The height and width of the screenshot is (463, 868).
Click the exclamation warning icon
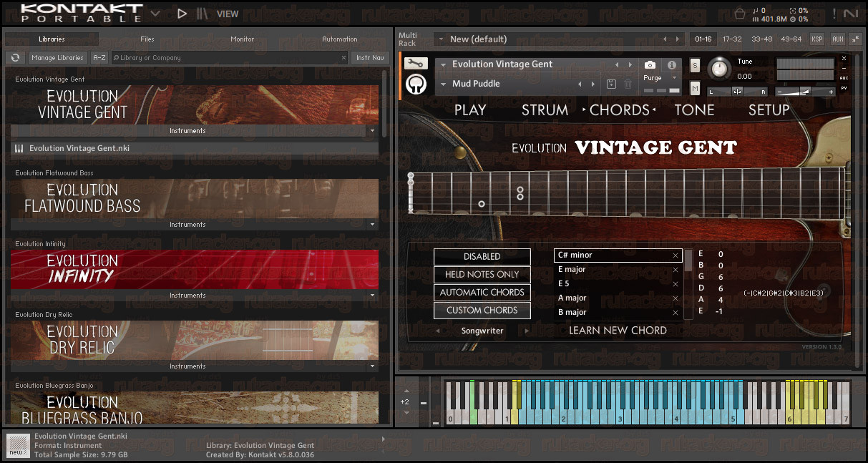(x=834, y=13)
